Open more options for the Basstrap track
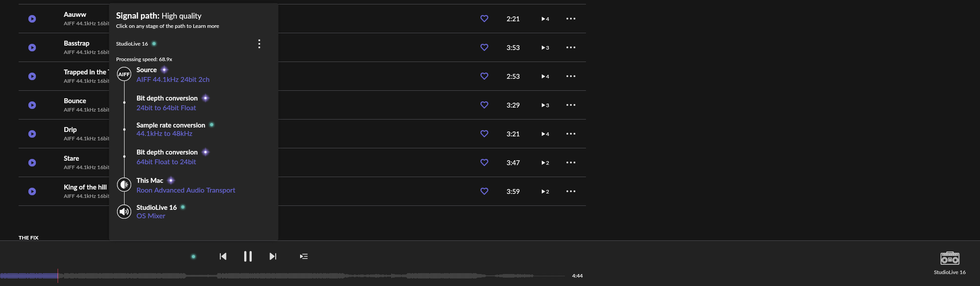This screenshot has width=980, height=286. coord(571,47)
